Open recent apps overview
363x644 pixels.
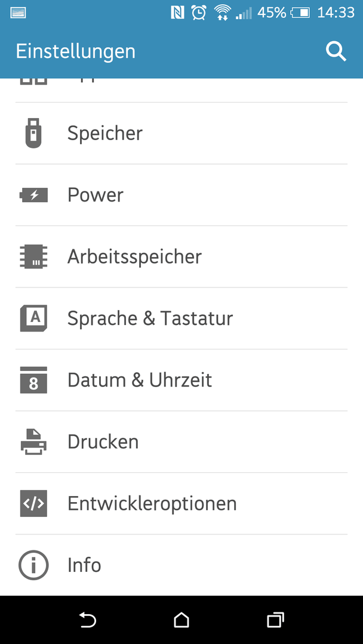[275, 621]
